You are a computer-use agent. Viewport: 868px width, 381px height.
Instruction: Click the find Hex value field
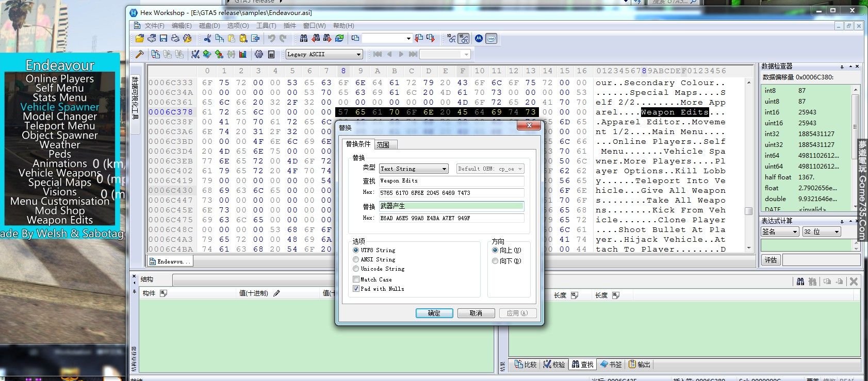click(451, 193)
